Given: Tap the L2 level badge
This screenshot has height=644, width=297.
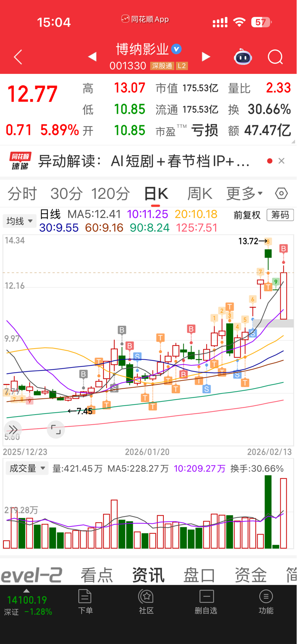Looking at the screenshot, I should [182, 66].
